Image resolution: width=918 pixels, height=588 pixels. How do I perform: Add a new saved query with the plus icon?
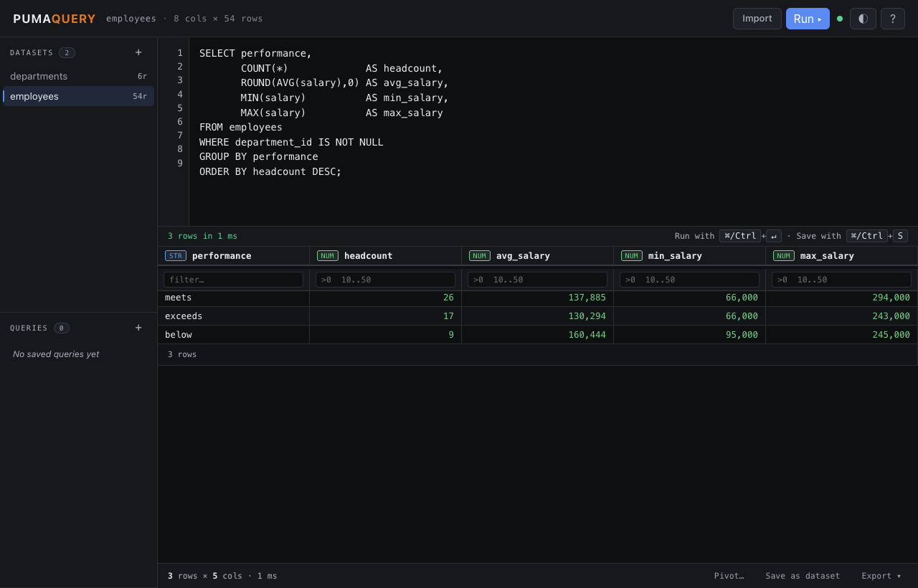click(x=138, y=328)
